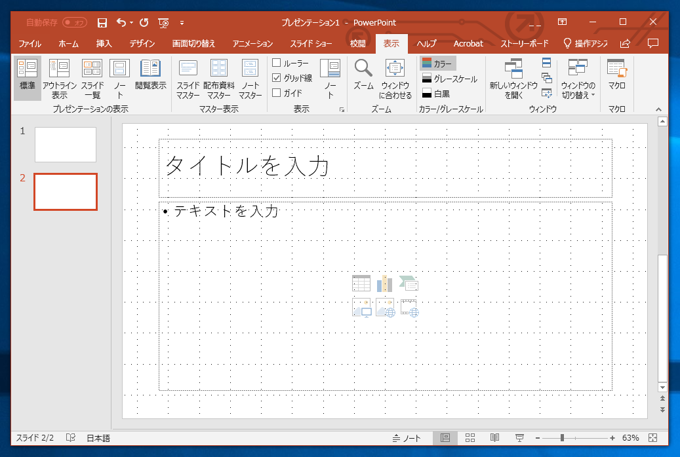Screen dimensions: 680x457
Task: Click the Outline View (アウトライン表示) icon
Action: pyautogui.click(x=60, y=70)
